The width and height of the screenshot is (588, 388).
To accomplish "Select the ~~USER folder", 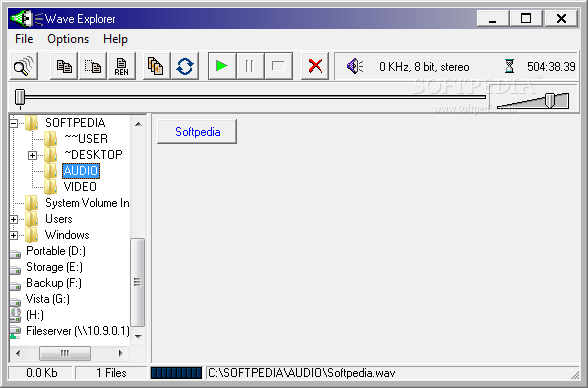I will [86, 139].
